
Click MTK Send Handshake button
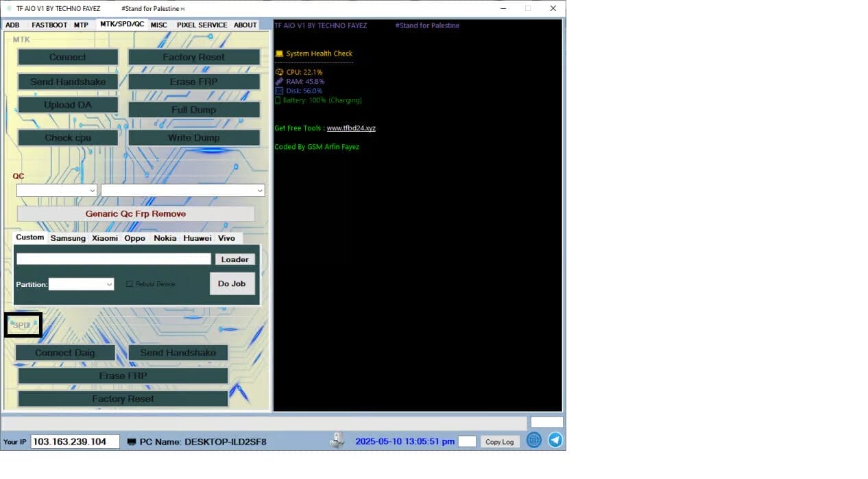point(68,82)
